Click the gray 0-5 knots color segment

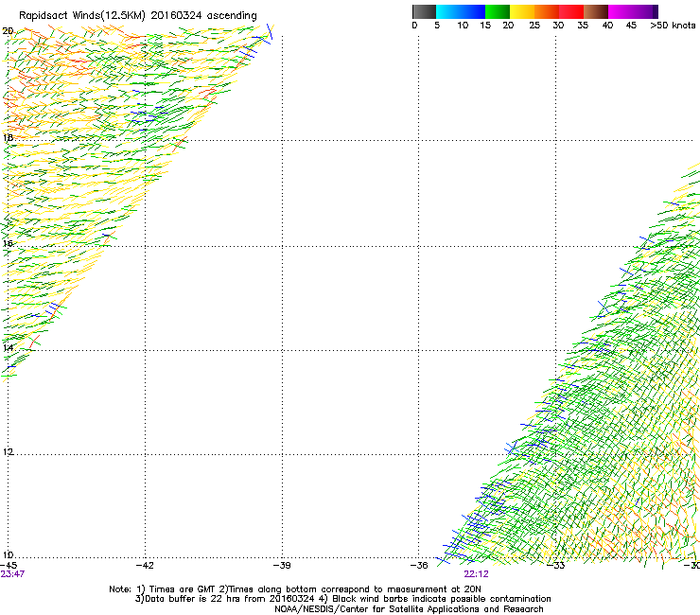tap(424, 11)
